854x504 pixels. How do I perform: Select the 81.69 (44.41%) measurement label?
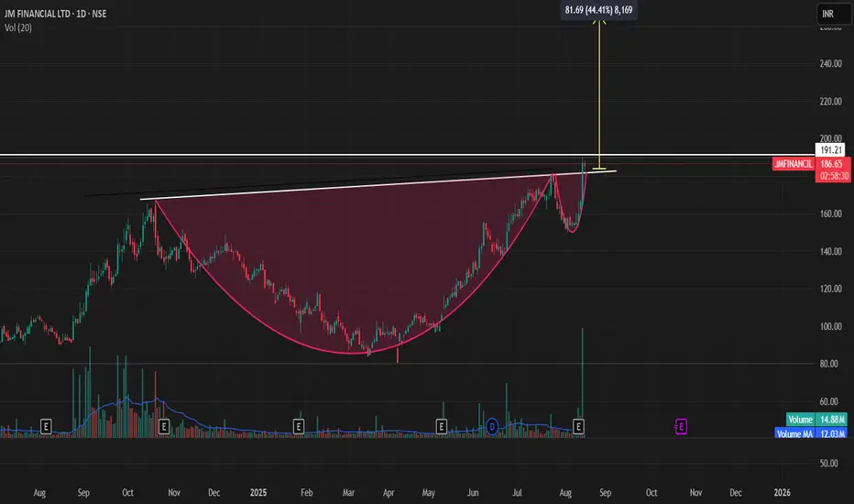pos(598,10)
